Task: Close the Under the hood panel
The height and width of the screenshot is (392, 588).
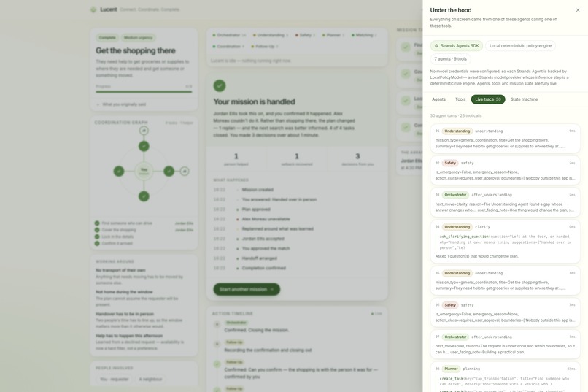Action: (x=578, y=10)
